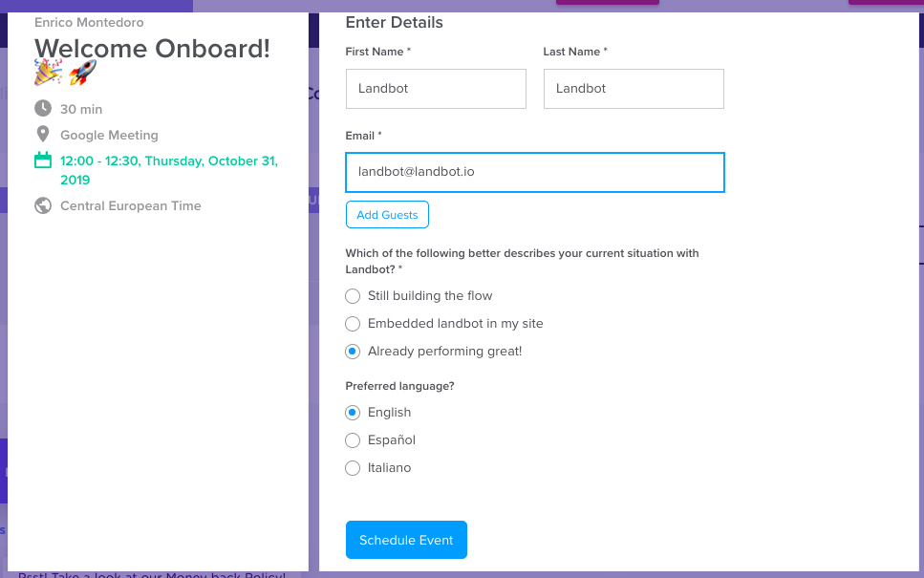The height and width of the screenshot is (578, 924).
Task: Click the location pin icon
Action: click(x=42, y=135)
